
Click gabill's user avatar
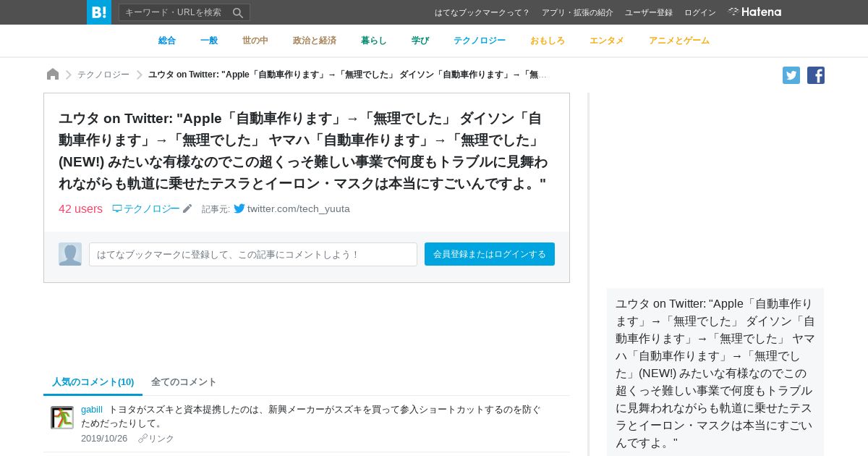(x=62, y=418)
